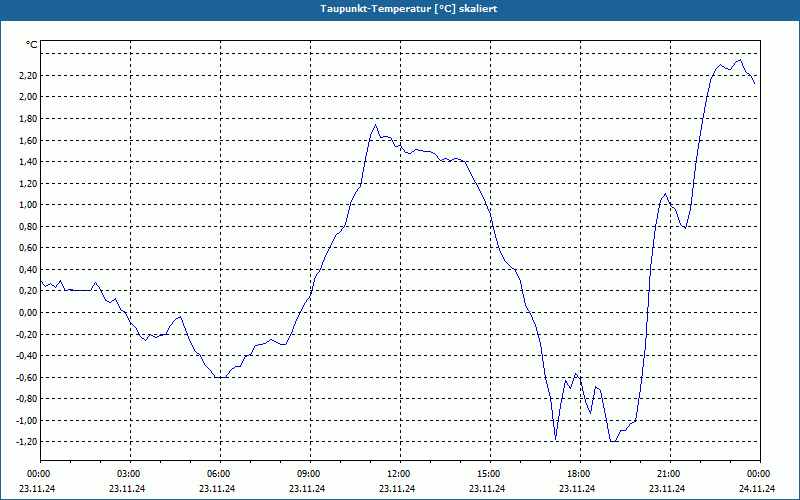Click the -0,80 y-axis label
Viewport: 800px width, 500px height.
(28, 399)
